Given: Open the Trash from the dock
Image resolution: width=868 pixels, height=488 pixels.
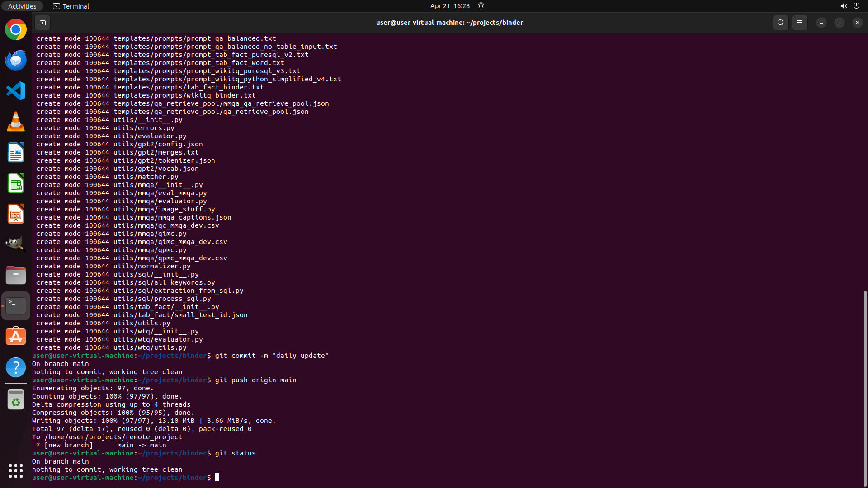Looking at the screenshot, I should (x=16, y=400).
